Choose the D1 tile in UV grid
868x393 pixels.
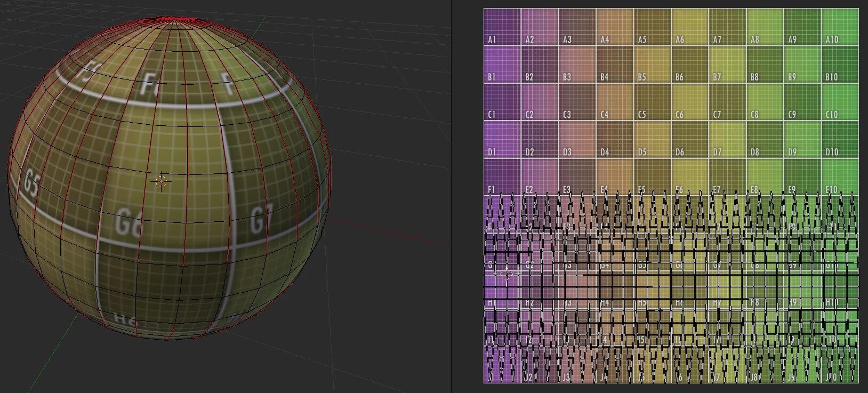[x=502, y=139]
